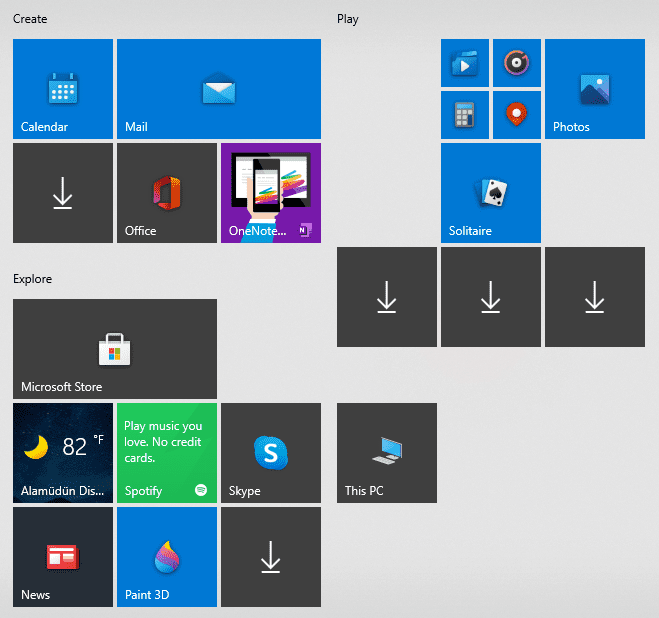Launch the Office tile

[167, 193]
